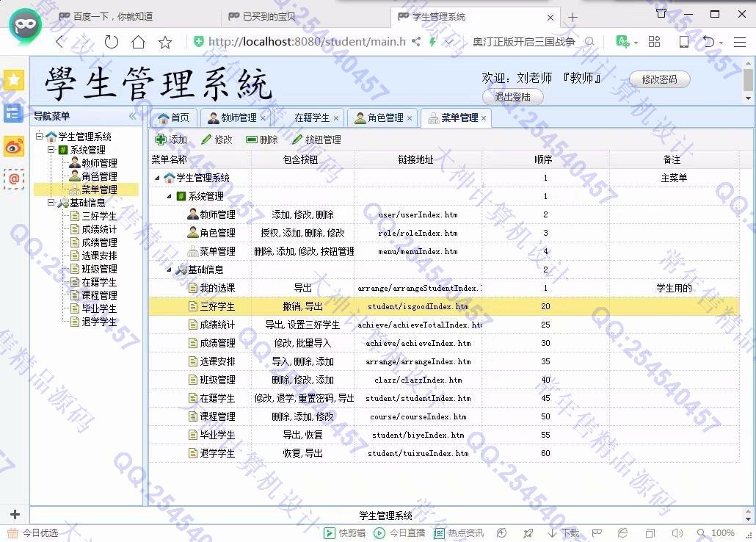Viewport: 756px width, 542px height.
Task: Collapse 系统管理 row in menu grid
Action: tap(169, 196)
